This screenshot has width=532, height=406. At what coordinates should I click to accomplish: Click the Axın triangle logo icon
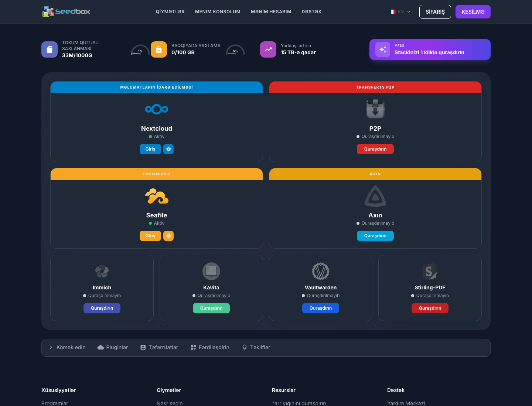click(x=375, y=196)
